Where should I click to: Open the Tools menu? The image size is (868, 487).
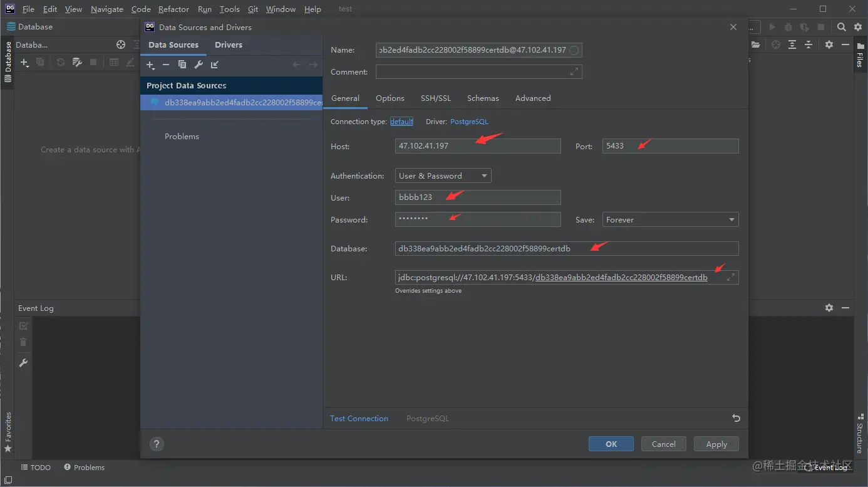[230, 9]
